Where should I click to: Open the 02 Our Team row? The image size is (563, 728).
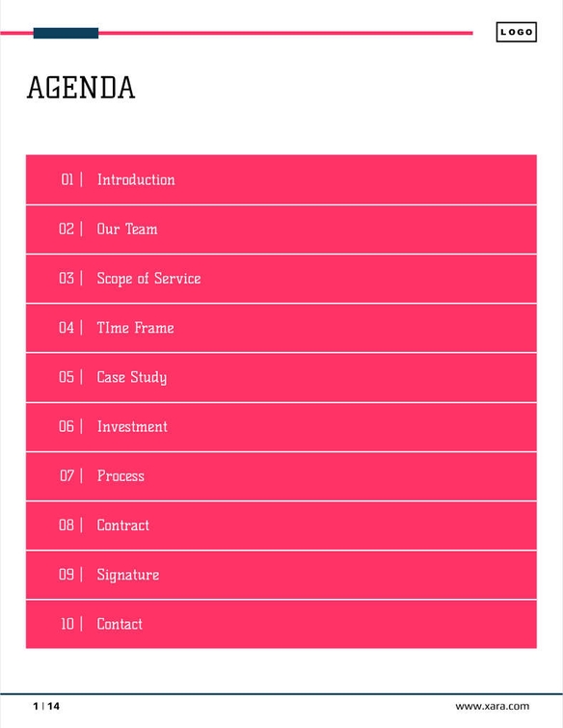281,229
